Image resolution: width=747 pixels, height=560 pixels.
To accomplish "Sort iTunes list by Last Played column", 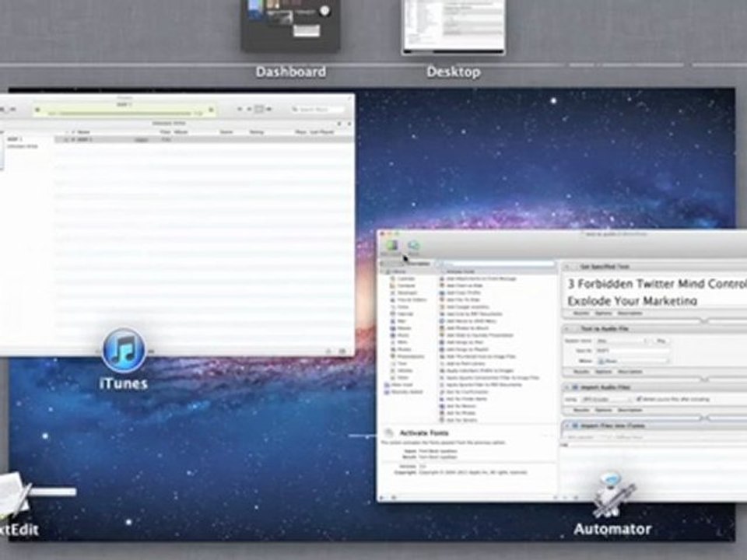I will tap(321, 132).
